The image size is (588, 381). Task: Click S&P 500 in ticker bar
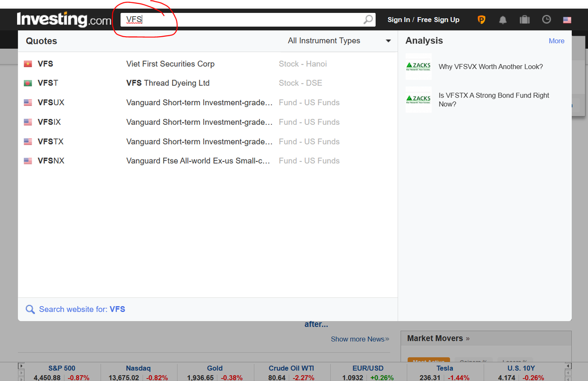62,368
